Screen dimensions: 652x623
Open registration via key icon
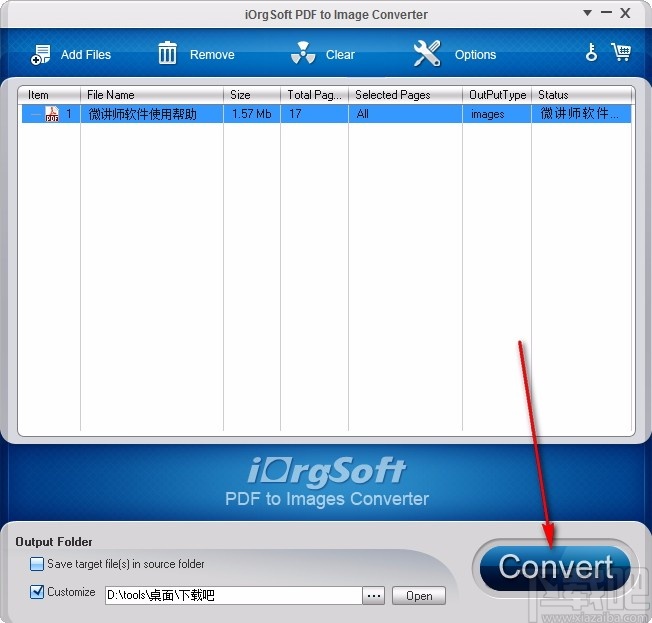tap(591, 52)
